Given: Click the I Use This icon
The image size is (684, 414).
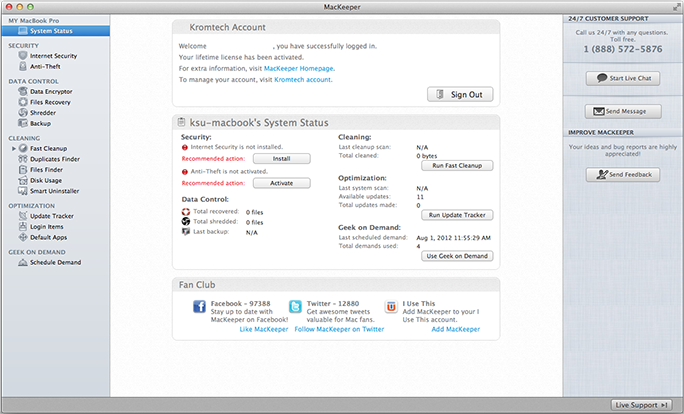Looking at the screenshot, I should point(391,306).
